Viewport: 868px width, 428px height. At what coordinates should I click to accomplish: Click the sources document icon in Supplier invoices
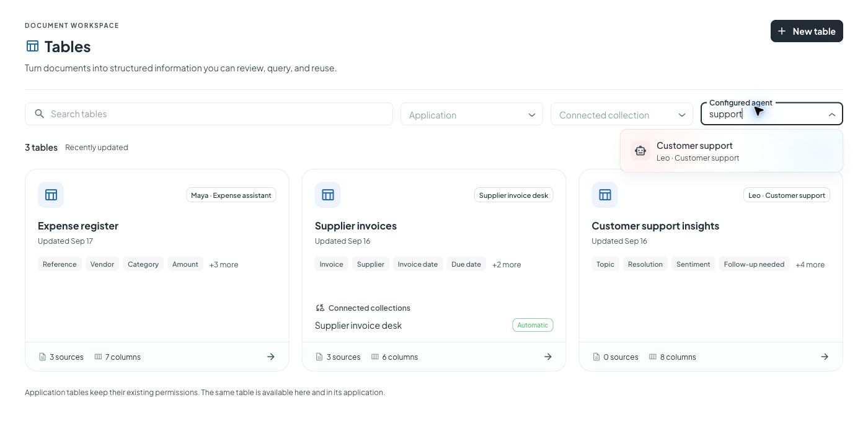(x=319, y=357)
